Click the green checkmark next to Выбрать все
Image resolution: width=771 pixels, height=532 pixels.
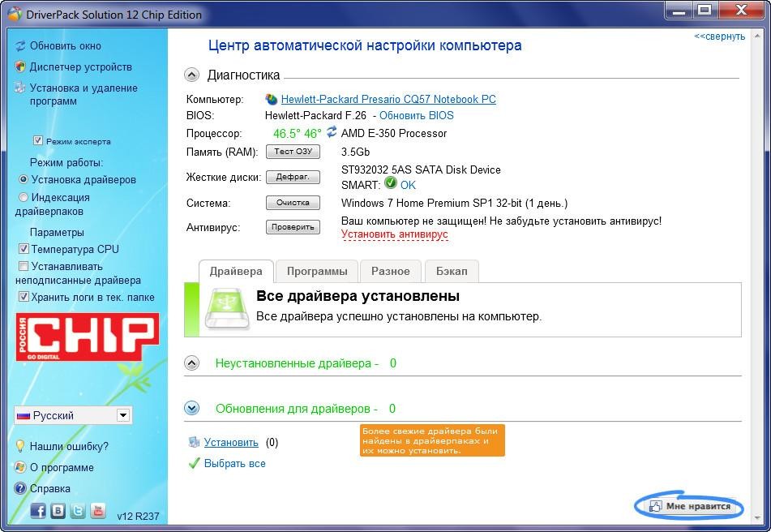click(x=195, y=463)
